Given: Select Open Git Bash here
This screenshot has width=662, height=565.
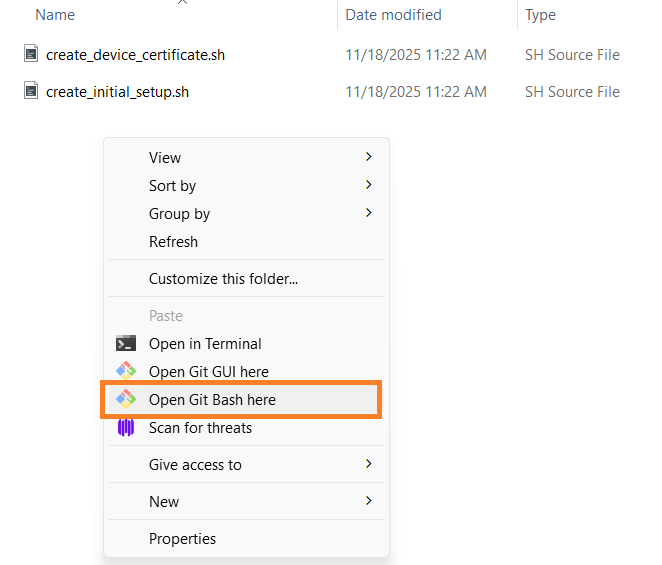Looking at the screenshot, I should tap(212, 399).
